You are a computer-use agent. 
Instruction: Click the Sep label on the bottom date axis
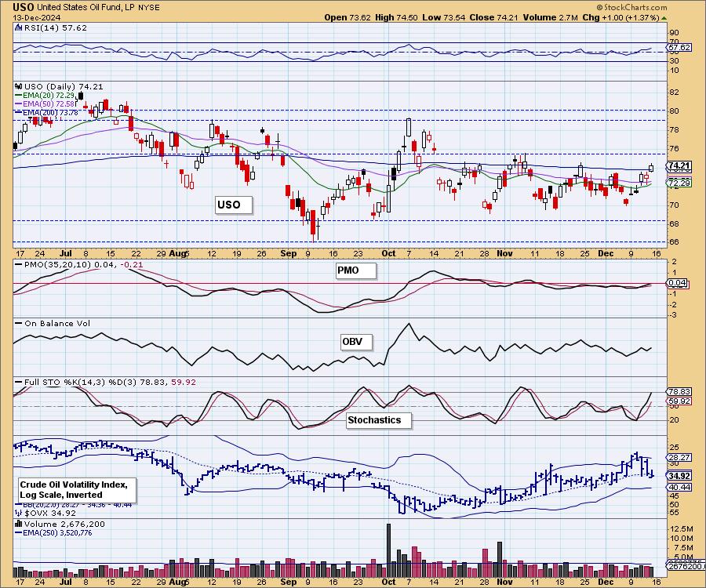pos(288,581)
